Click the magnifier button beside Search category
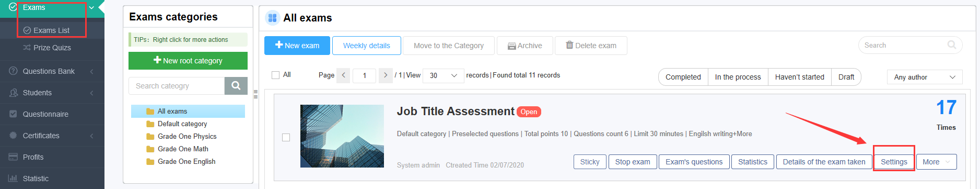This screenshot has width=980, height=189. click(236, 86)
